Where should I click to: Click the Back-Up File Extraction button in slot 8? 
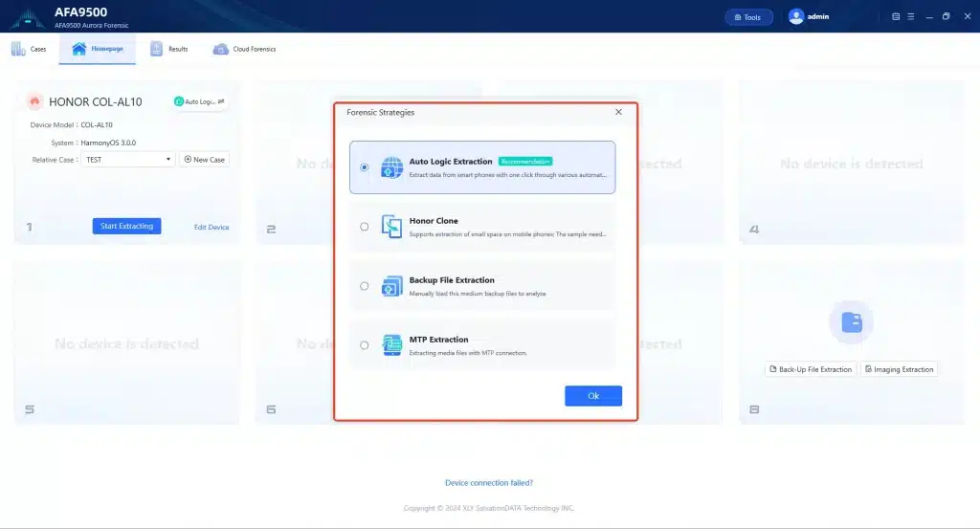(x=811, y=369)
